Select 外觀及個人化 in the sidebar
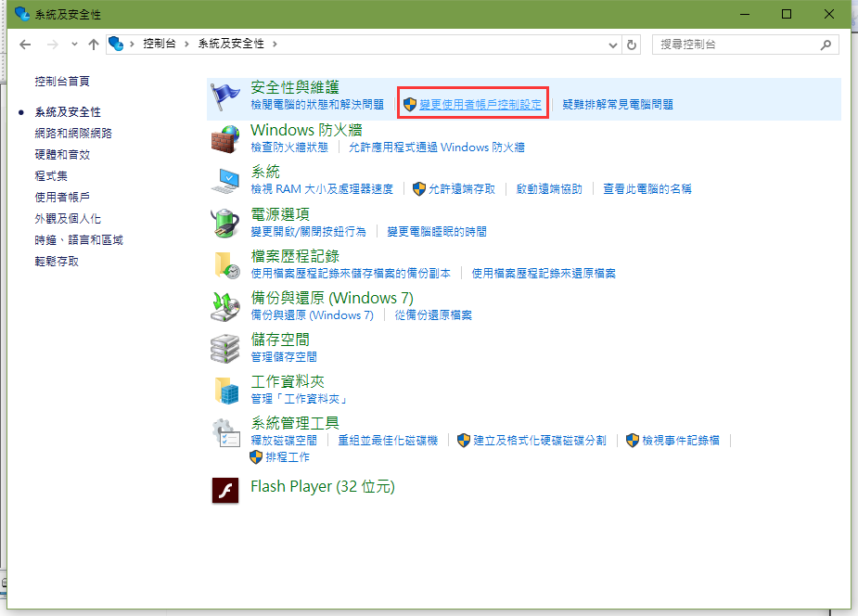858x616 pixels. [68, 218]
